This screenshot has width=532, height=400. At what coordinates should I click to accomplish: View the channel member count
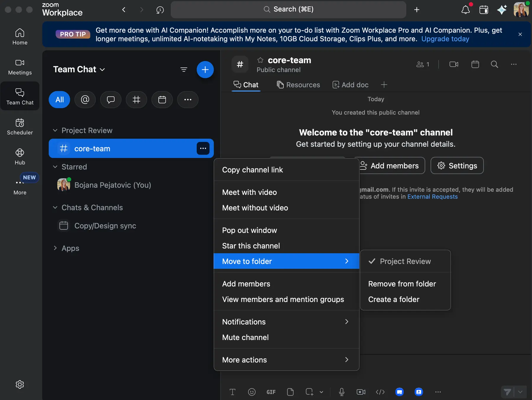[x=423, y=64]
